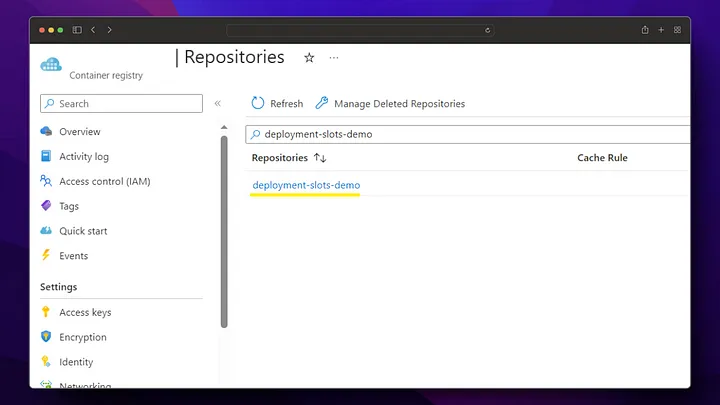
Task: Open the Overview menu item
Action: (x=79, y=132)
